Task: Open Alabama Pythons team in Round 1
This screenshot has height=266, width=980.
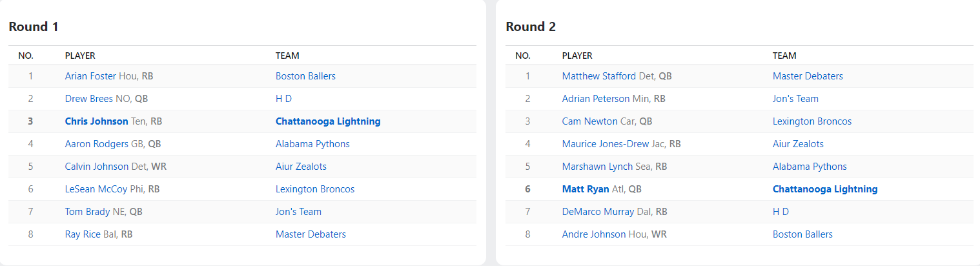Action: (312, 144)
